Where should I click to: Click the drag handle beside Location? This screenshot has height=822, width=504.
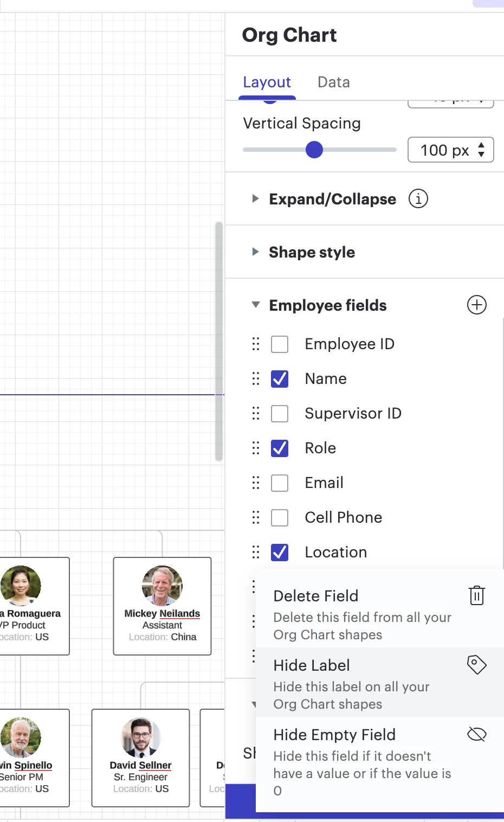point(255,552)
